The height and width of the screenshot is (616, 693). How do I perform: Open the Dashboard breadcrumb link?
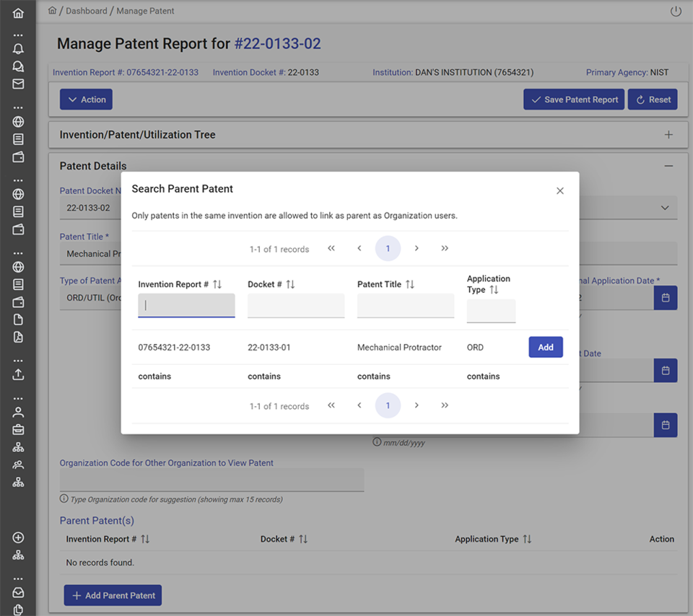[87, 11]
